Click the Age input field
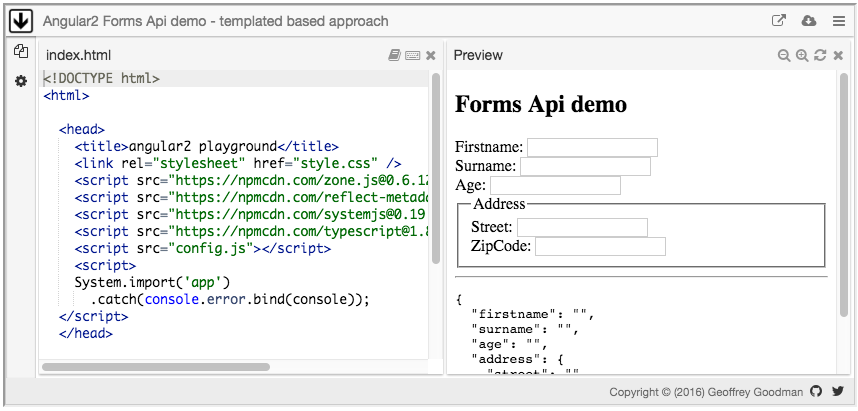 pyautogui.click(x=555, y=185)
